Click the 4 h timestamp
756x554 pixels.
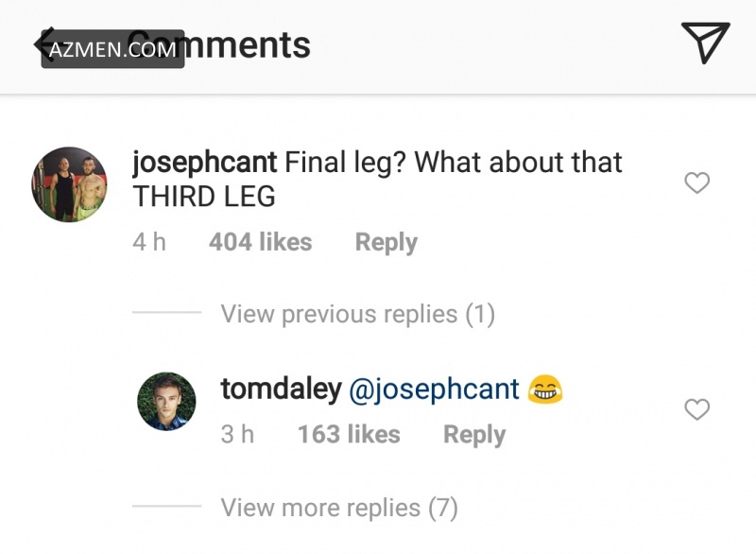point(149,242)
